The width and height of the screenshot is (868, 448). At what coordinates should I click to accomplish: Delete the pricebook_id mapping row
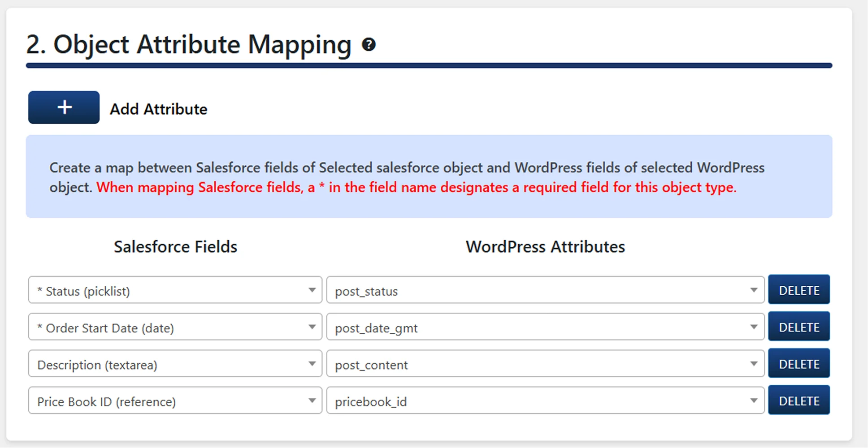[x=799, y=400]
